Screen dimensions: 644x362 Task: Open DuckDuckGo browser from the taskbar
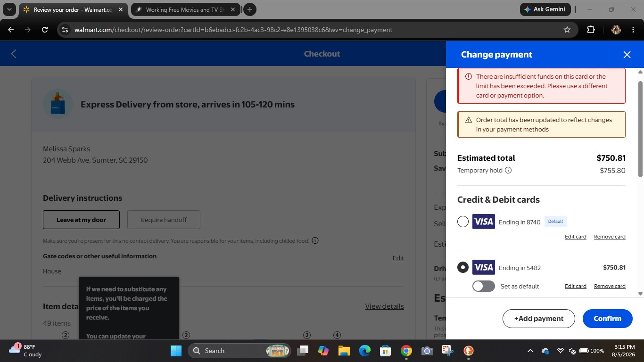469,351
